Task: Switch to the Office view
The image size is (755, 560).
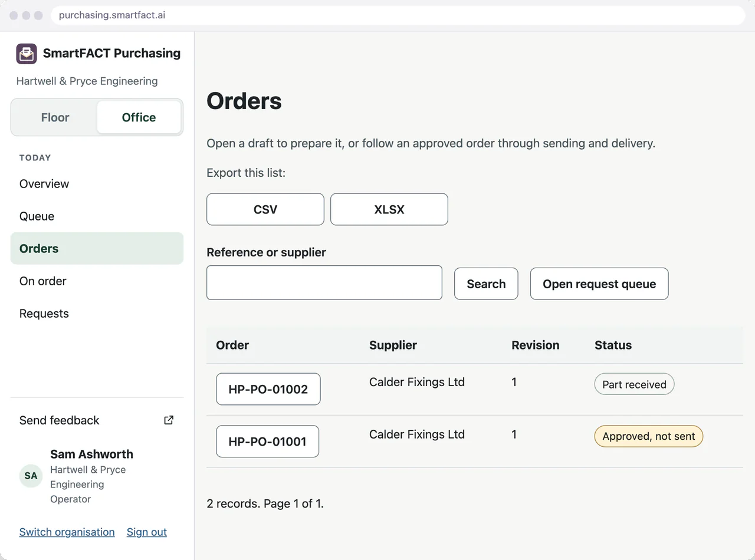Action: (x=139, y=117)
